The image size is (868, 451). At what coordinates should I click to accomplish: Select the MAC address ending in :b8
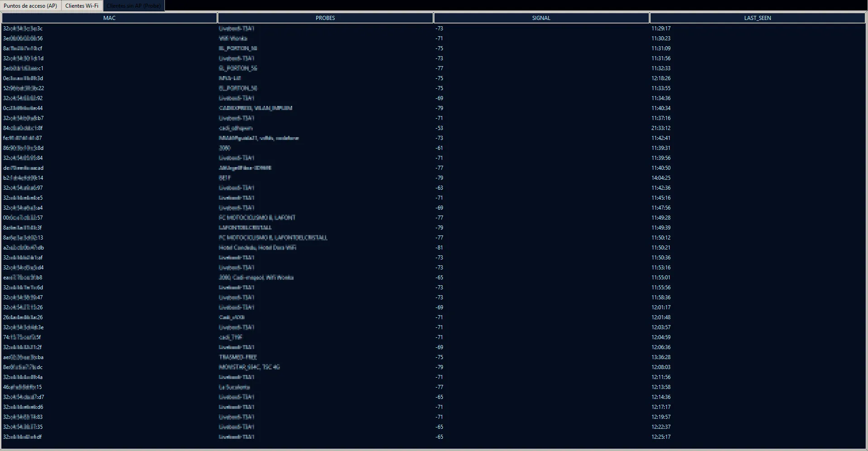coord(23,278)
